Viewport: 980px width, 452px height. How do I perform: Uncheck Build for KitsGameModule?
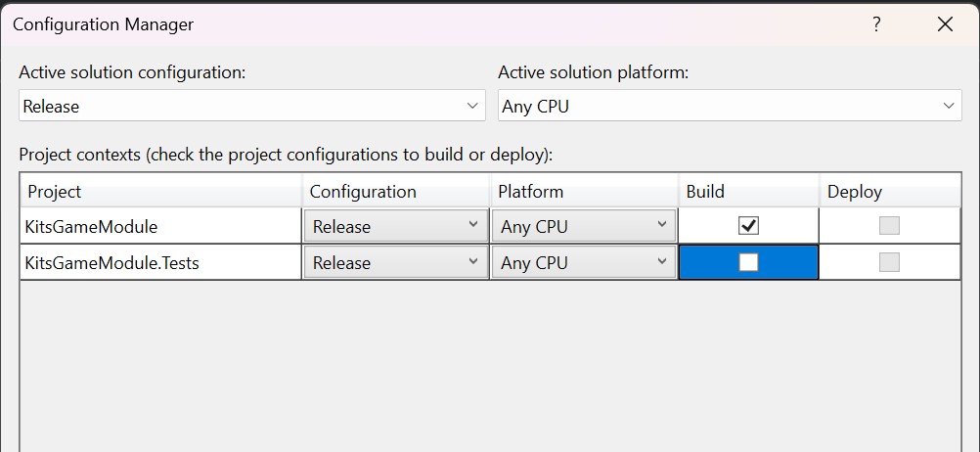click(748, 226)
